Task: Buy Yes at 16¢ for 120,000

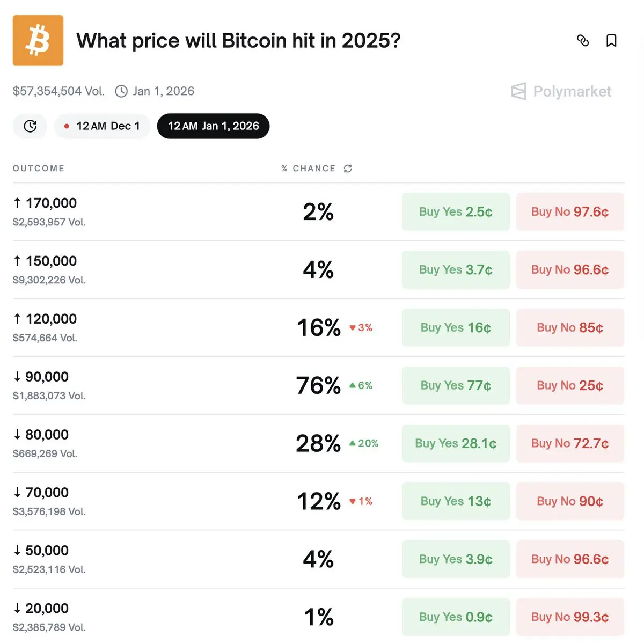Action: pos(456,328)
